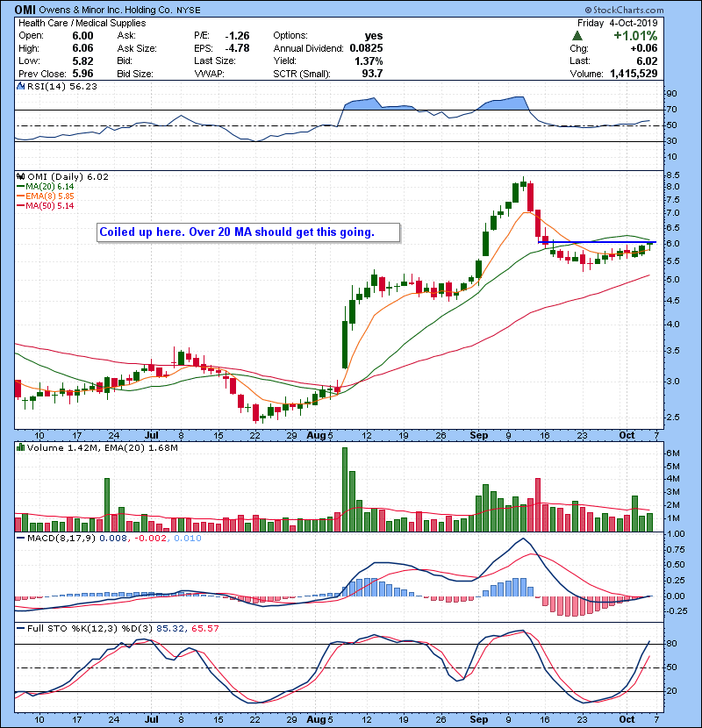The image size is (702, 728).
Task: Click the MACD histogram value 0.010
Action: click(188, 539)
